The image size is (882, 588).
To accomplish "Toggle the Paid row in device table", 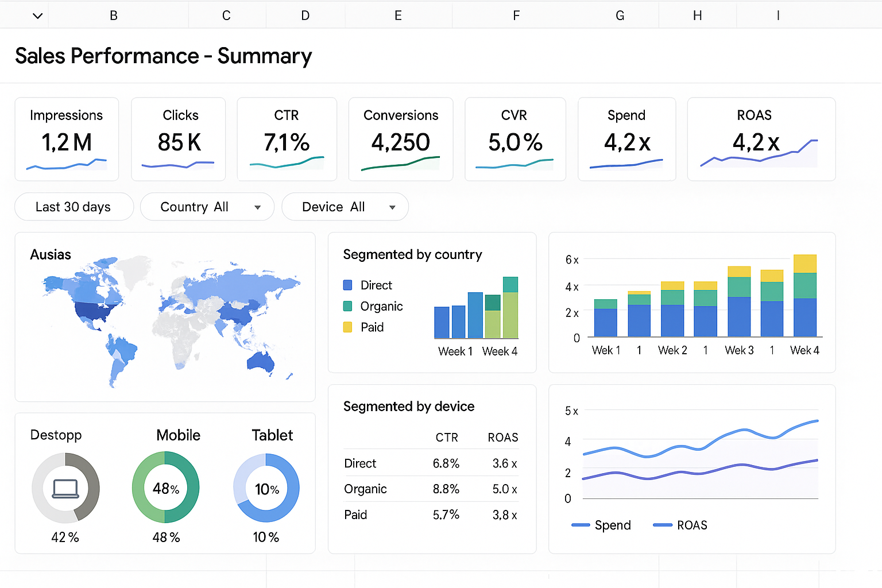I will point(431,514).
